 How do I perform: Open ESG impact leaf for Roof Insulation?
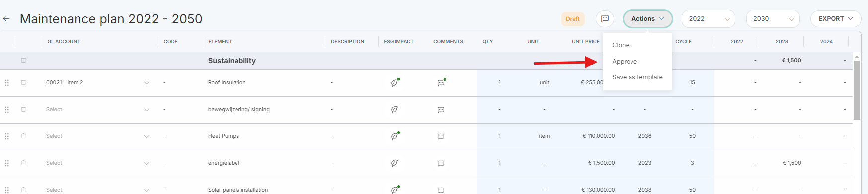coord(395,82)
